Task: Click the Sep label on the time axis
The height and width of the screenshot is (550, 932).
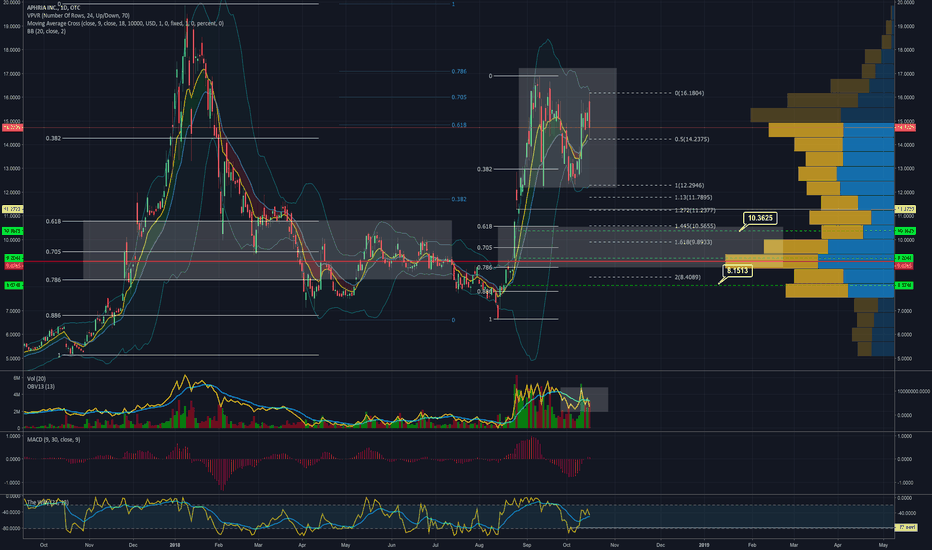Action: point(527,545)
